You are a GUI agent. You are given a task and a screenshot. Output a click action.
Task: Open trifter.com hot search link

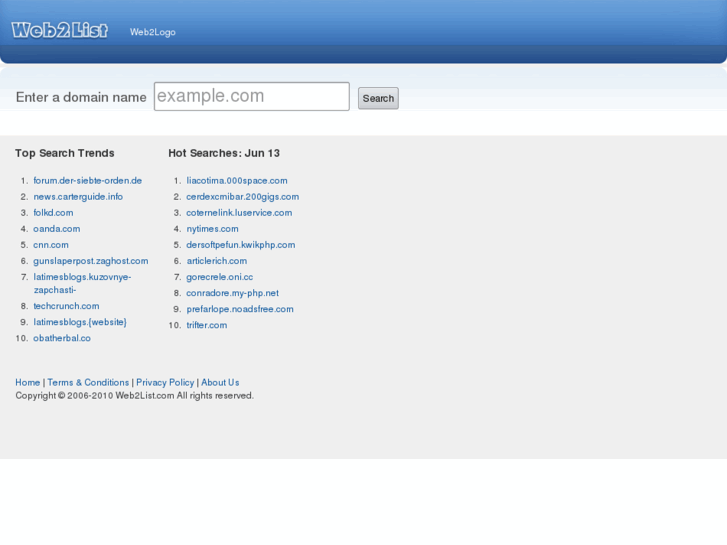(x=207, y=325)
